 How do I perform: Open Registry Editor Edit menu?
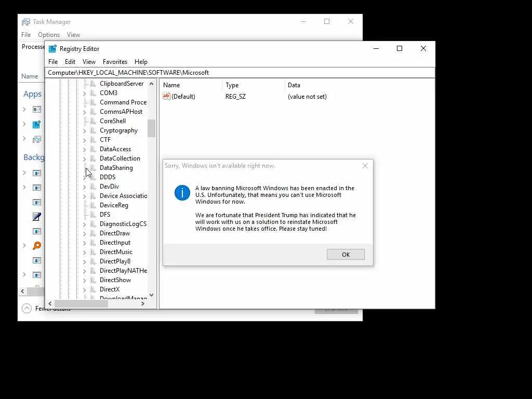point(70,62)
